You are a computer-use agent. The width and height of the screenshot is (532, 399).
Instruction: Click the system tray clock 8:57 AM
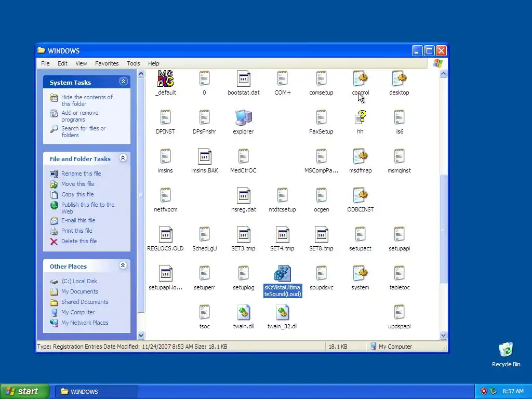[x=513, y=392]
